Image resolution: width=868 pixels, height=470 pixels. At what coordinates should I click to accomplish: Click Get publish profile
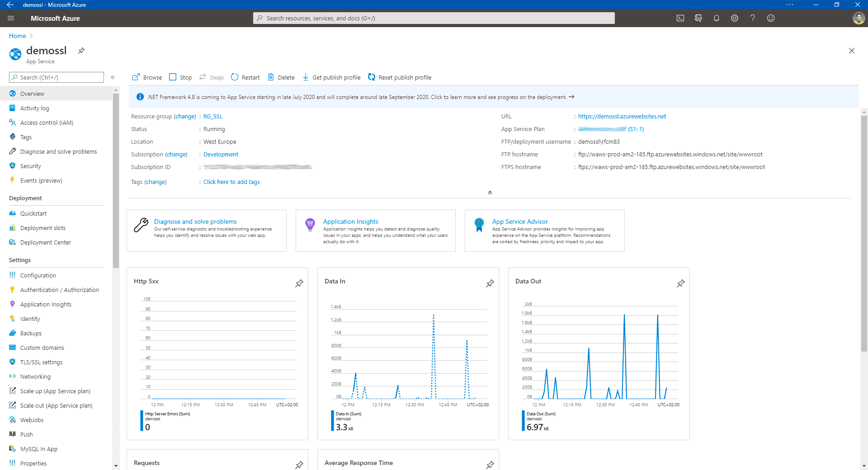coord(331,77)
